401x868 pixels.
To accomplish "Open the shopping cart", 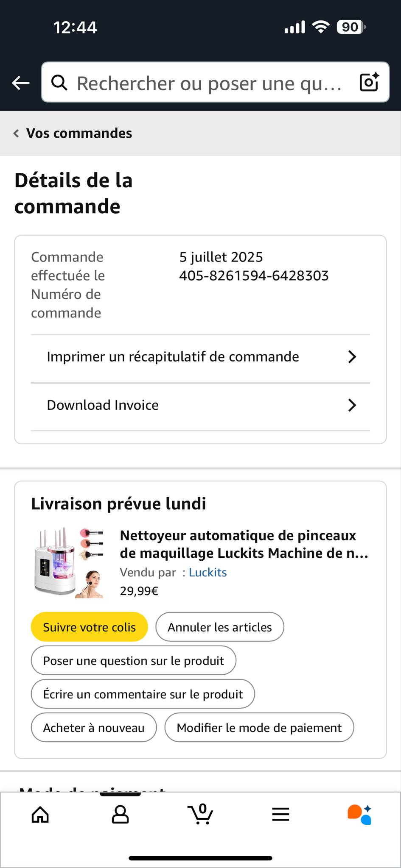I will coord(200,814).
